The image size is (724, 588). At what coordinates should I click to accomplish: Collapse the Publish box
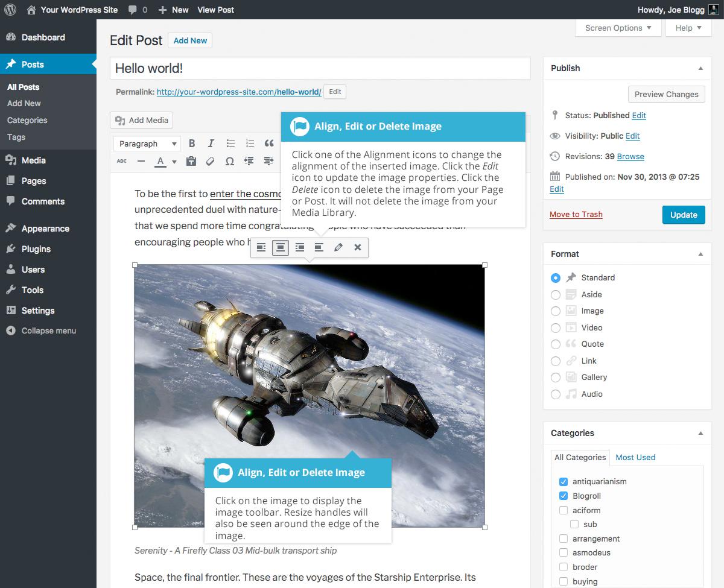(700, 69)
